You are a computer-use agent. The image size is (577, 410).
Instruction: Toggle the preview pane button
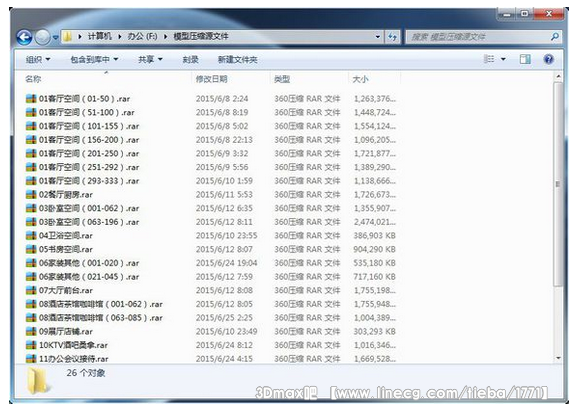tap(525, 59)
